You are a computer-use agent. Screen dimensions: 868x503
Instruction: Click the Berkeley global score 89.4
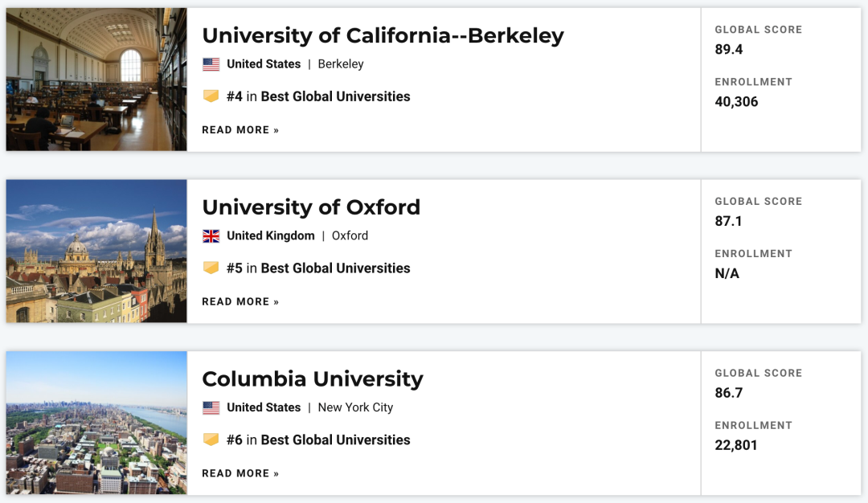point(729,50)
